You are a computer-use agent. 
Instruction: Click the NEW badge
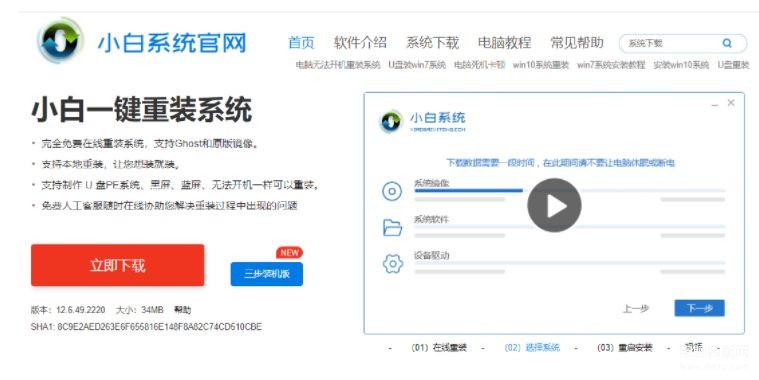(289, 253)
